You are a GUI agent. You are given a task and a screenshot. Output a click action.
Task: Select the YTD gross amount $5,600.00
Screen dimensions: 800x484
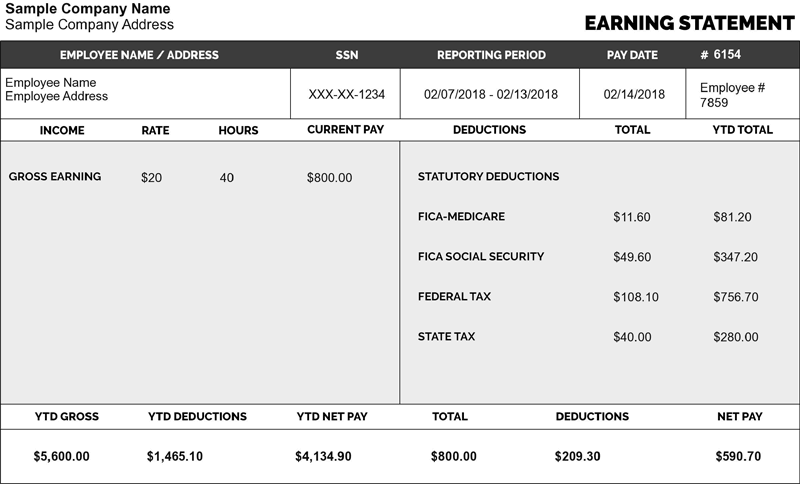click(61, 456)
